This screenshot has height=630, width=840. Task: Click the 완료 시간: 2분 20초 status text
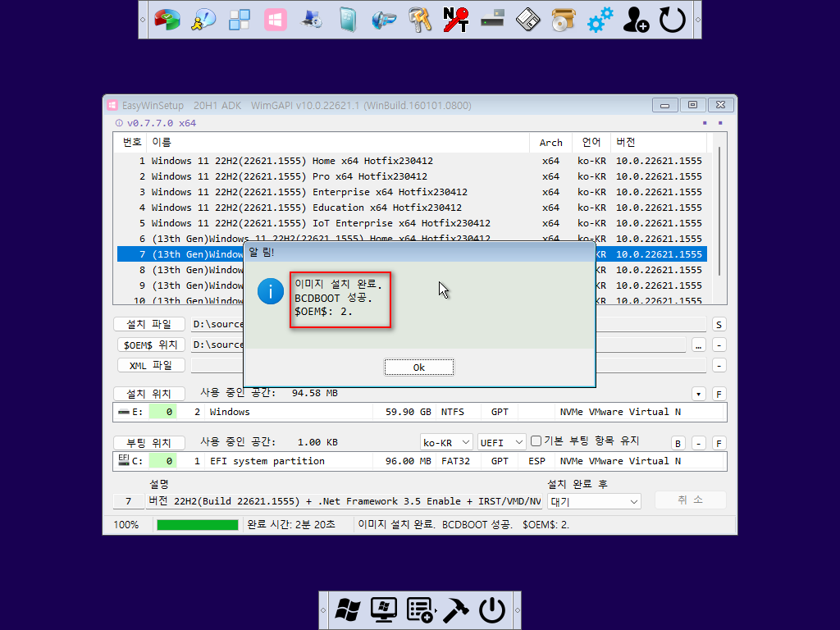click(291, 524)
